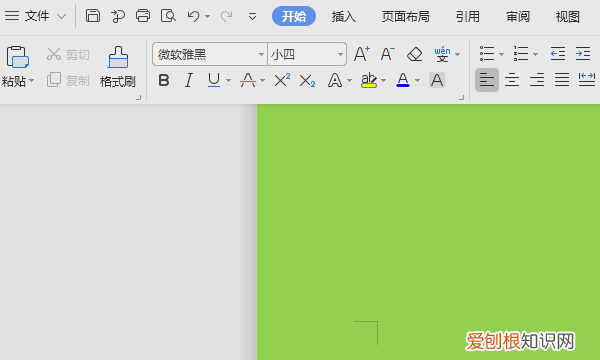Expand the phonetic guide dropdown arrow
600x360 pixels.
click(x=457, y=54)
